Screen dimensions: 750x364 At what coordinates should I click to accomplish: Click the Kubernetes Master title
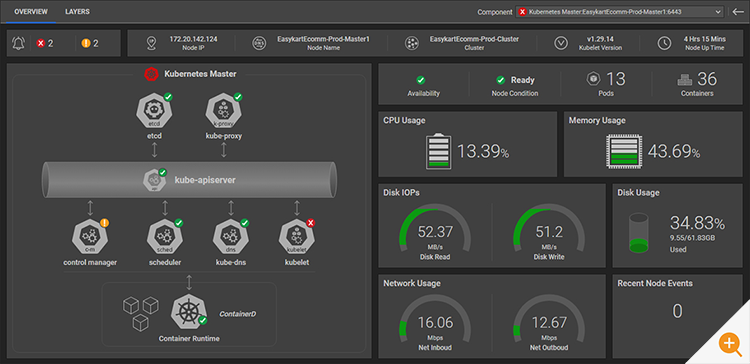pyautogui.click(x=200, y=74)
